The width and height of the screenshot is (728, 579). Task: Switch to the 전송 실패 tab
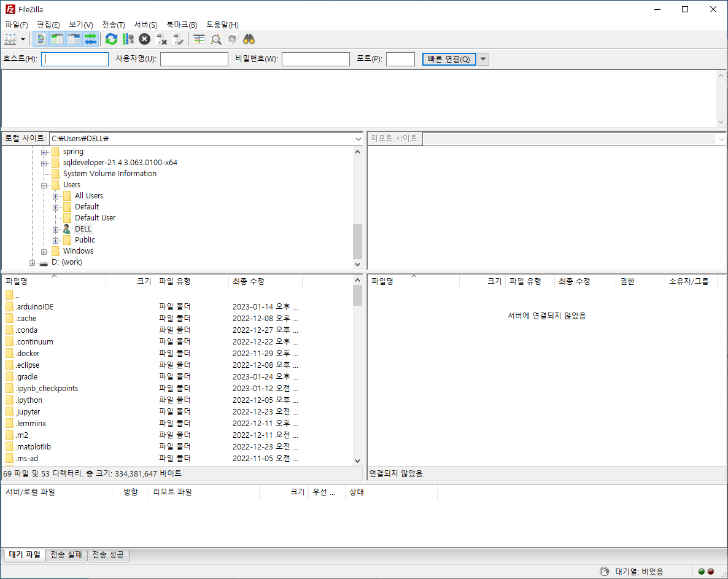[x=66, y=555]
